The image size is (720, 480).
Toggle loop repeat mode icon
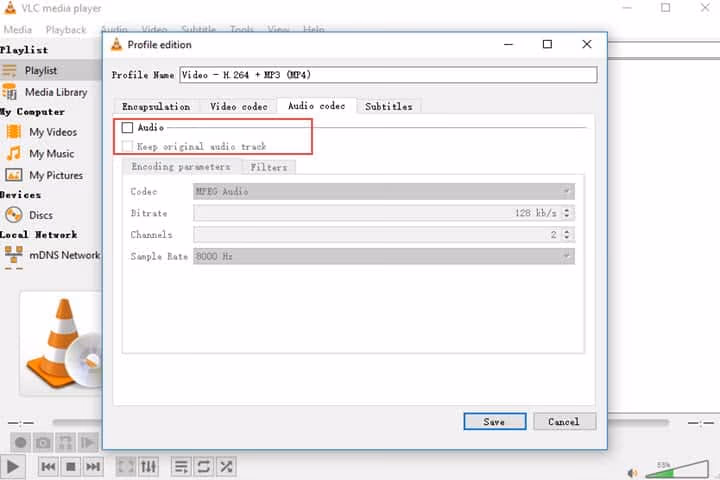(203, 466)
